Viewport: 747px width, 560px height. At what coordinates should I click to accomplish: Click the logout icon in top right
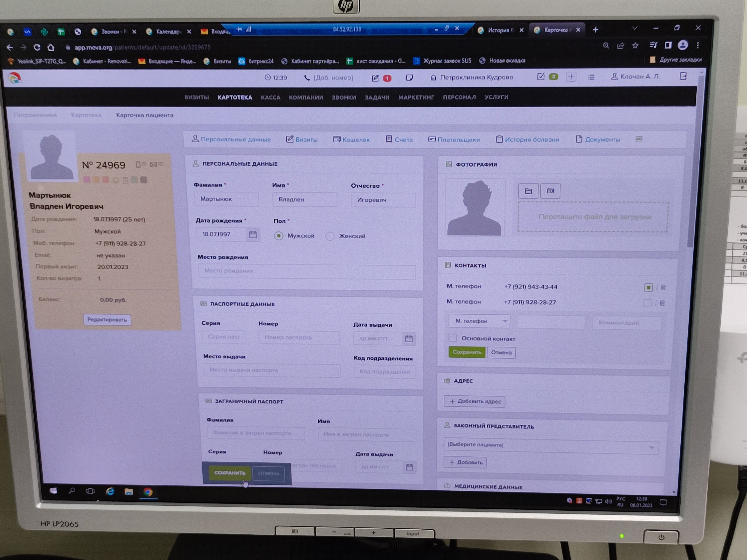pos(683,76)
